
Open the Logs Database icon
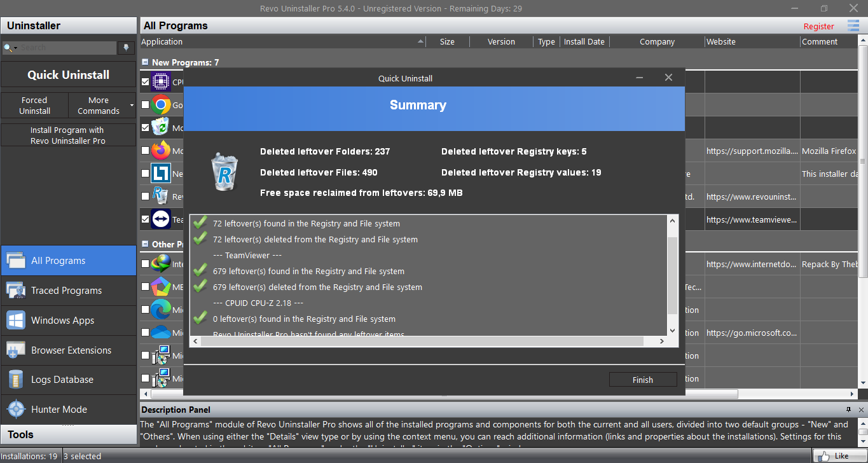(x=16, y=380)
